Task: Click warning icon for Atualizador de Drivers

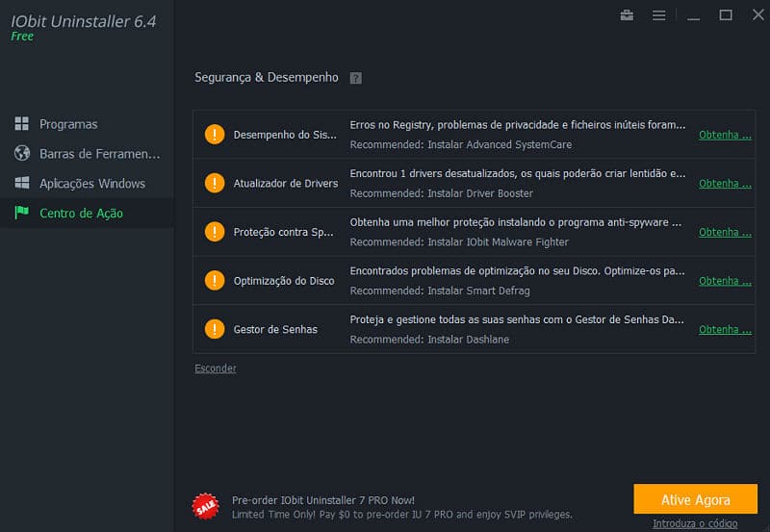Action: tap(215, 183)
